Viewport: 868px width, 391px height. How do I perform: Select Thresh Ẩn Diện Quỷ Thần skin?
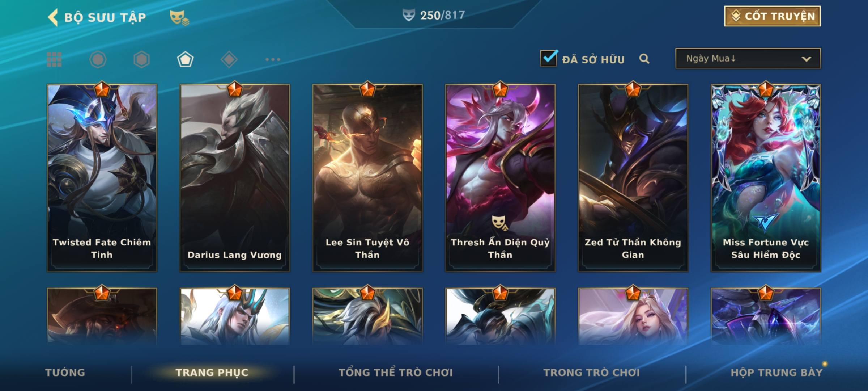[x=500, y=178]
